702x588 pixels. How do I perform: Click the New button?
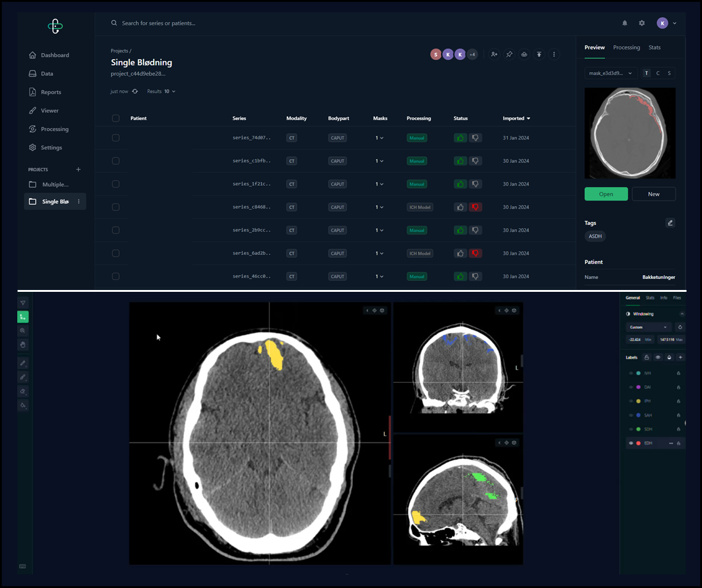(653, 194)
